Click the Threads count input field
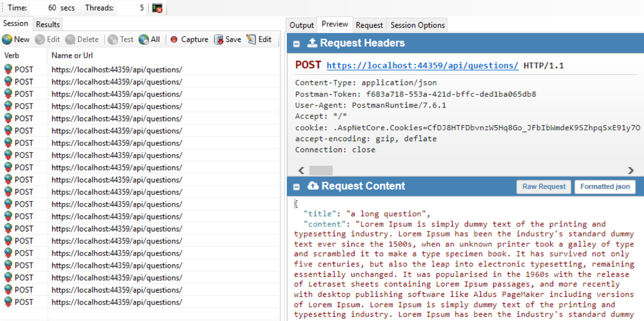644x321 pixels. 132,8
